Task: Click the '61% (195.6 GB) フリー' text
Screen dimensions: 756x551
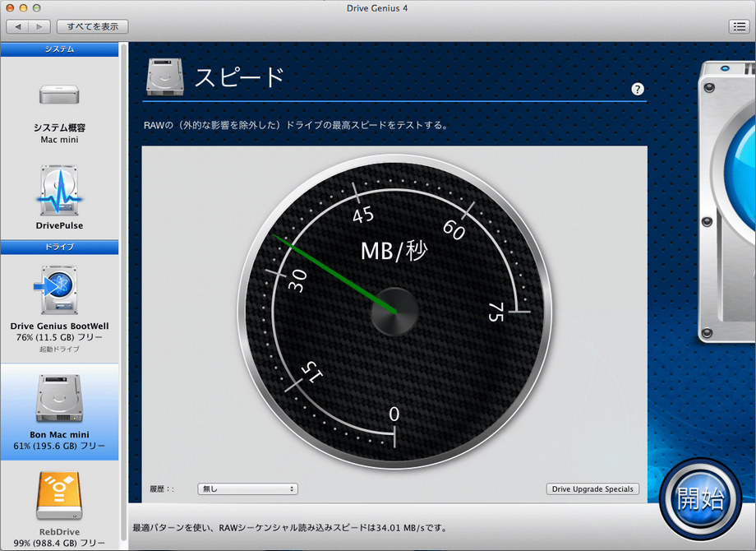Action: [x=59, y=446]
